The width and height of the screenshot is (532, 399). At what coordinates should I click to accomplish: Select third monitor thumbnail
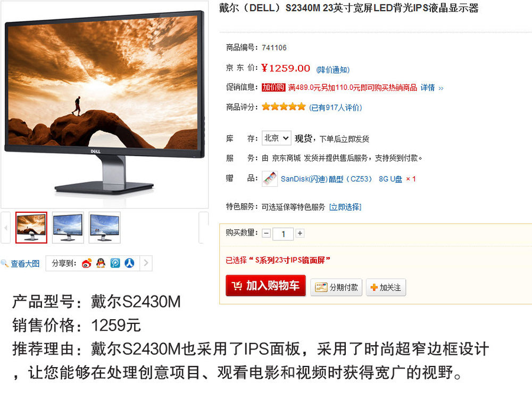point(104,227)
